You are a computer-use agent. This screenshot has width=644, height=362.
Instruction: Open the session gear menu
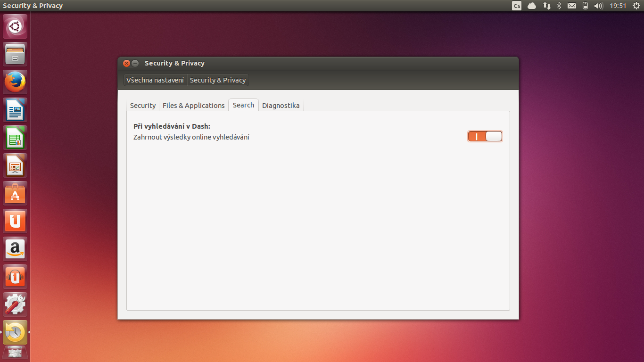click(637, 6)
